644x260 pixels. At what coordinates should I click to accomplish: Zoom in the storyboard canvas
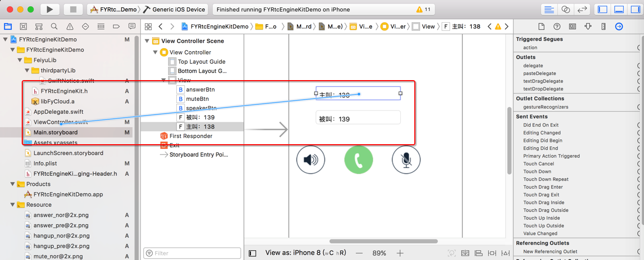point(400,253)
